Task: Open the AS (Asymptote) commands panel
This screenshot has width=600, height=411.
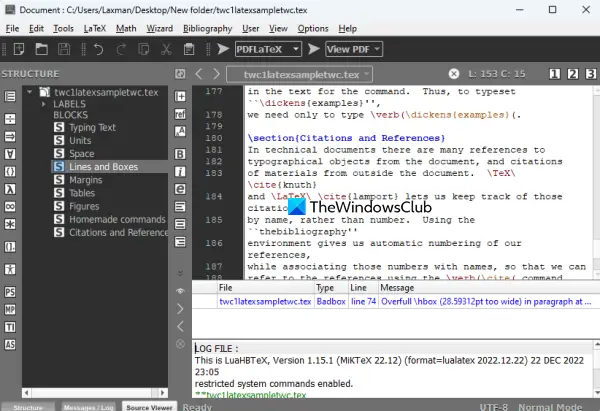Action: (x=10, y=344)
